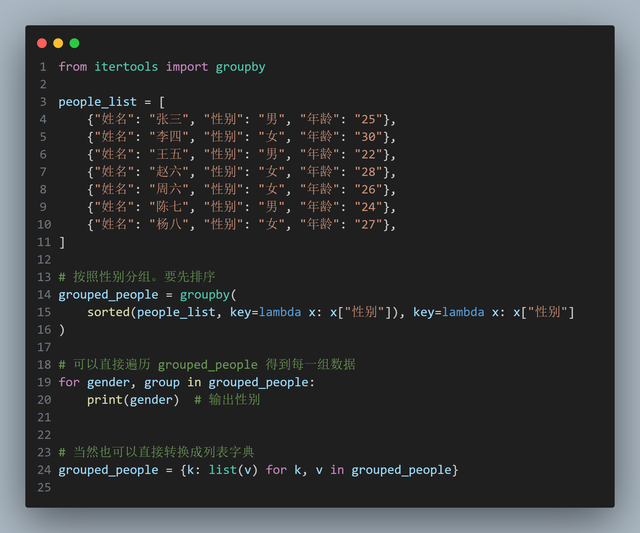
Task: Click the name "李四" on line 5
Action: [x=169, y=137]
